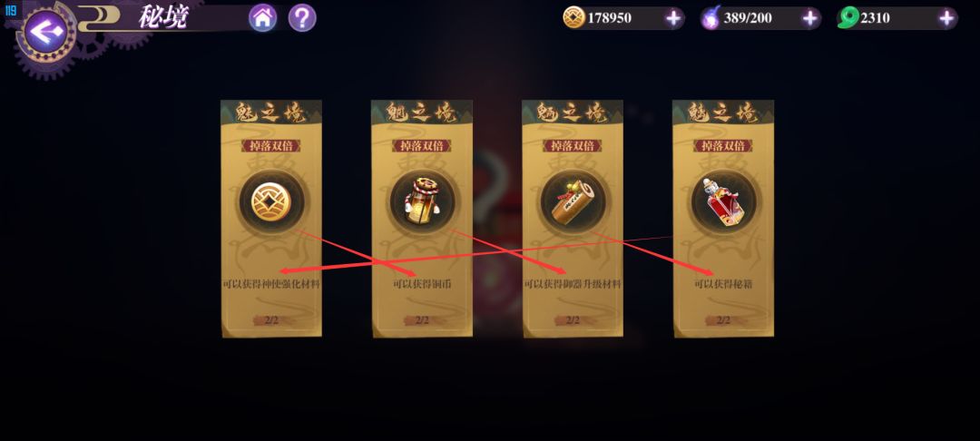The image size is (980, 441).
Task: Select the copper coin emblem card icon
Action: point(271,201)
